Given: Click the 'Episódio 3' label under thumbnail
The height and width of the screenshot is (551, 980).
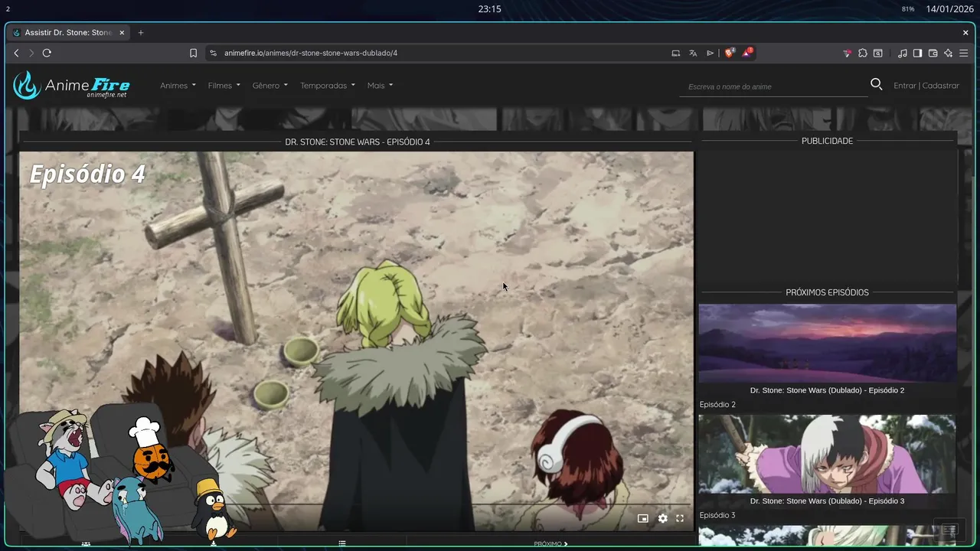Looking at the screenshot, I should tap(717, 515).
